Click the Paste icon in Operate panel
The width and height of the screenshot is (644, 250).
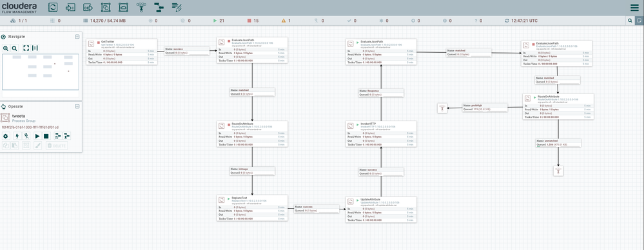14,146
